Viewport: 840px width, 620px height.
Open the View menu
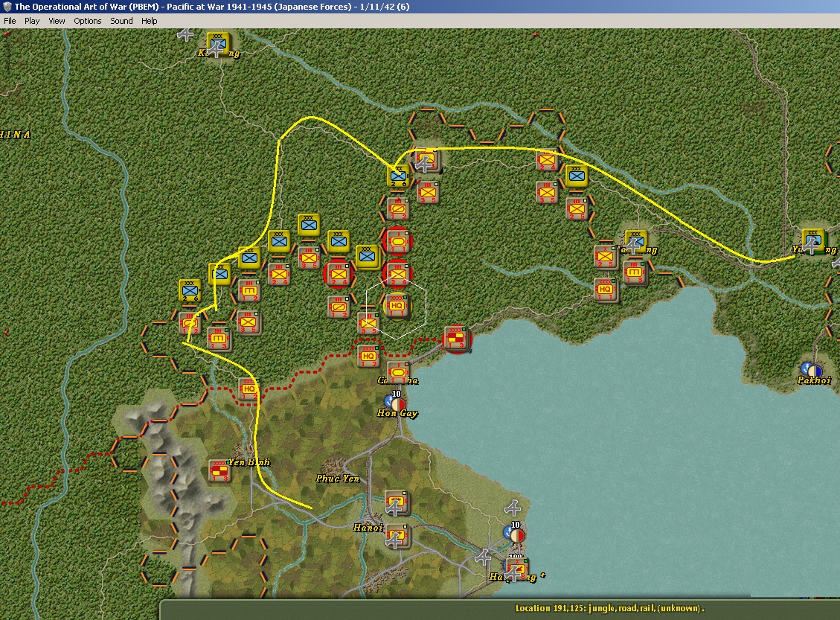coord(57,21)
